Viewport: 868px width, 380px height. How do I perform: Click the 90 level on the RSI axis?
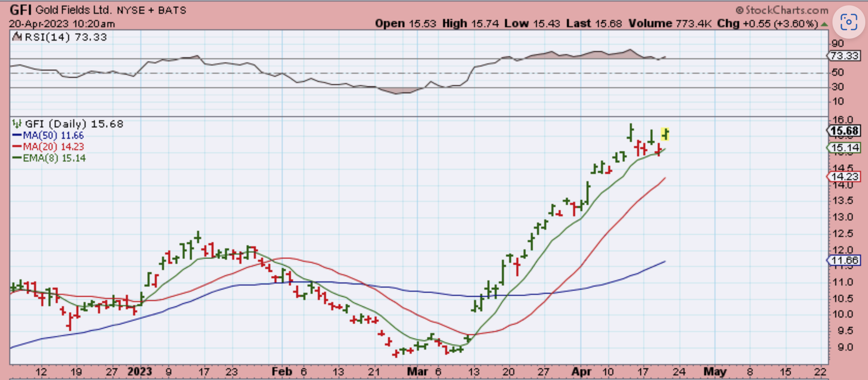(837, 43)
